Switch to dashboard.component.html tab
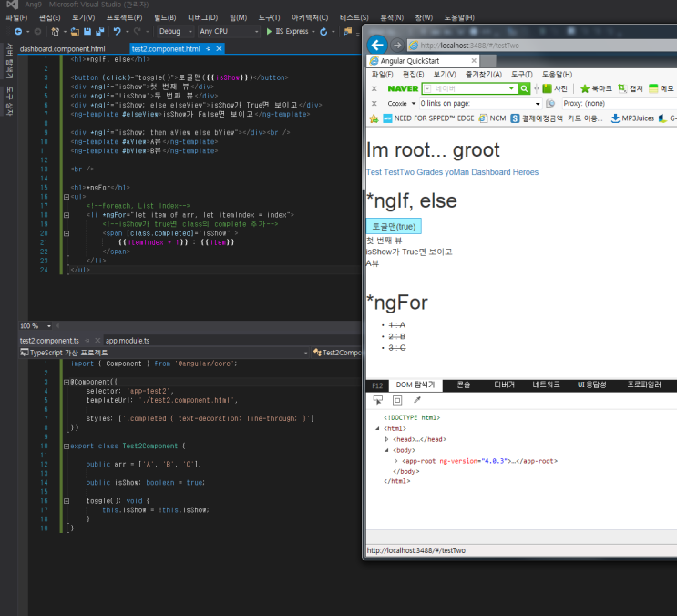Screen dimensions: 677x616 click(63, 49)
